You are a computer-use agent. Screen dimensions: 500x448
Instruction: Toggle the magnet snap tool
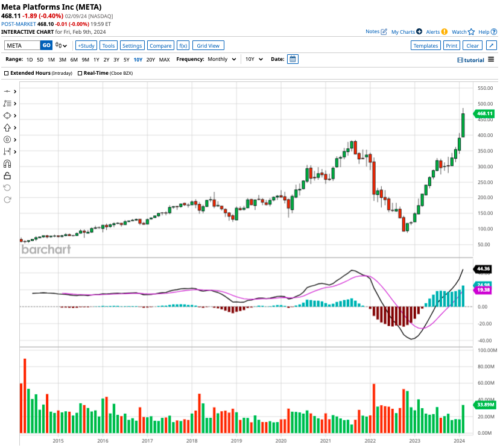coord(7,163)
